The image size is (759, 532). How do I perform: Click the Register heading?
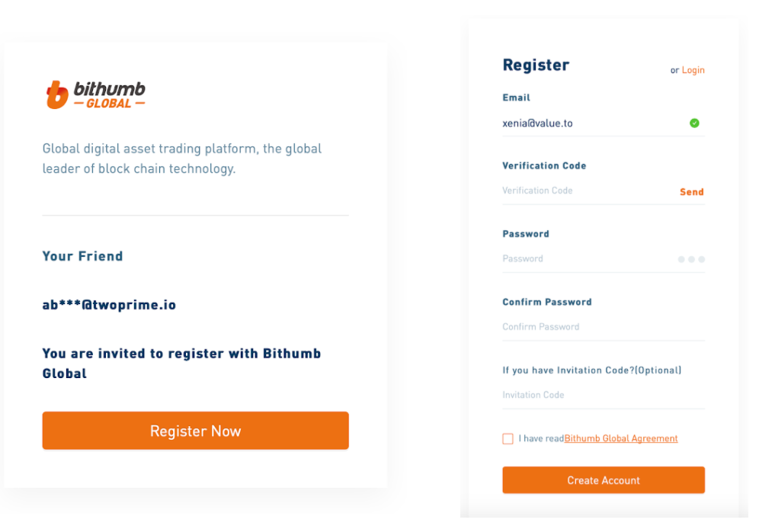pos(536,65)
